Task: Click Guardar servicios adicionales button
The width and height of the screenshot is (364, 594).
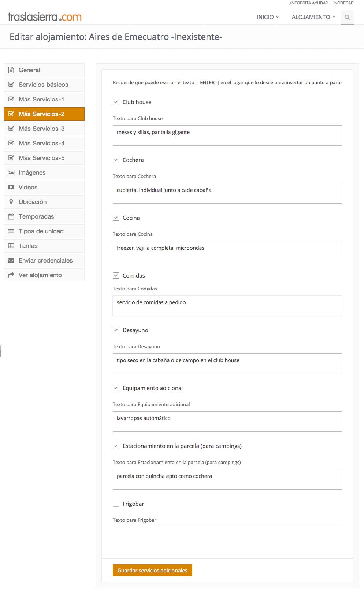Action: point(152,571)
